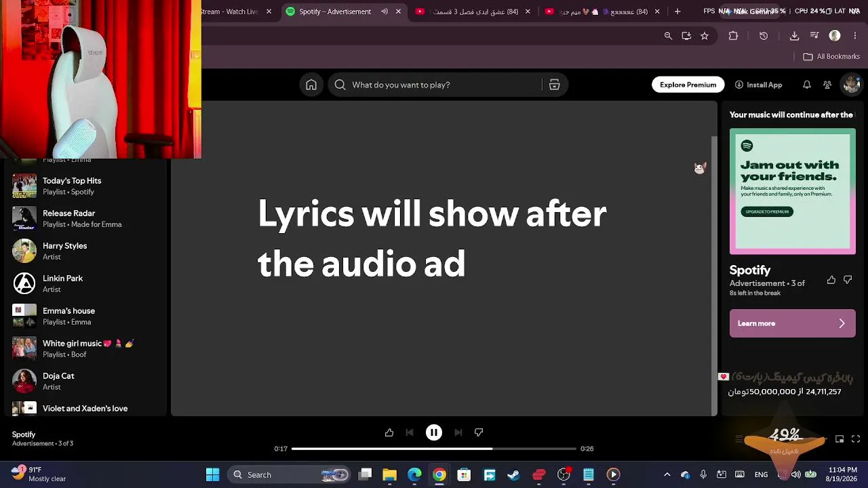Enter full screen mode in Spotify

click(856, 439)
